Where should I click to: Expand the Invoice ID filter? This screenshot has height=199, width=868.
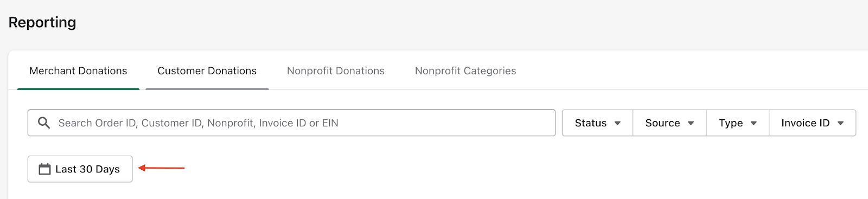812,123
